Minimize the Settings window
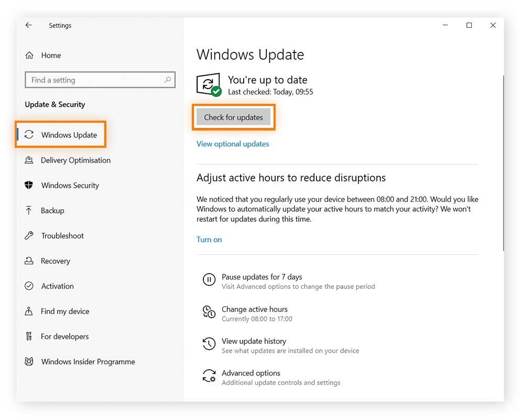 click(445, 25)
